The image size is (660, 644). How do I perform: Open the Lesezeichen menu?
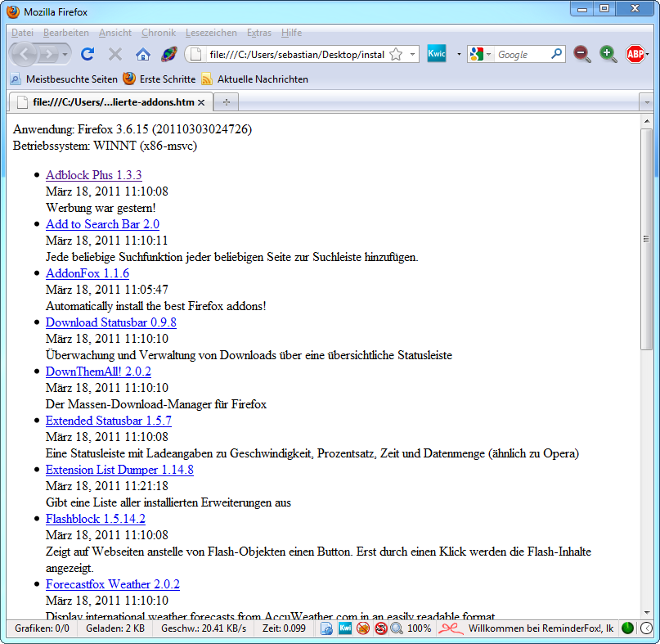211,33
